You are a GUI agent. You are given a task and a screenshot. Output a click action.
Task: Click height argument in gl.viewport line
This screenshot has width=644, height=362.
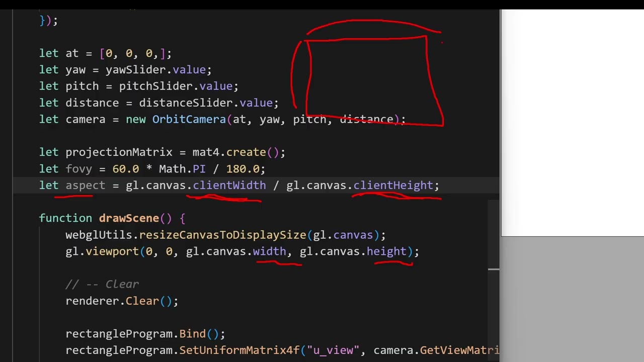pos(386,251)
